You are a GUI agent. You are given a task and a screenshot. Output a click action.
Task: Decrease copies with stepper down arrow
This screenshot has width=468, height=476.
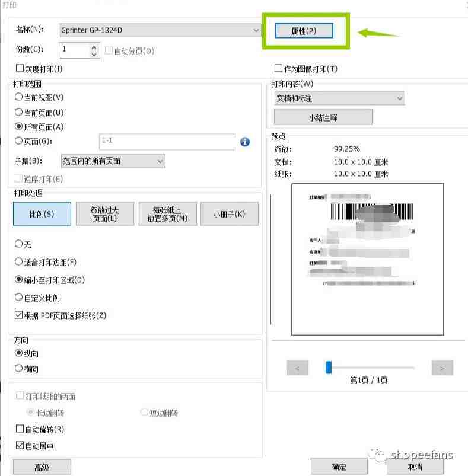94,55
